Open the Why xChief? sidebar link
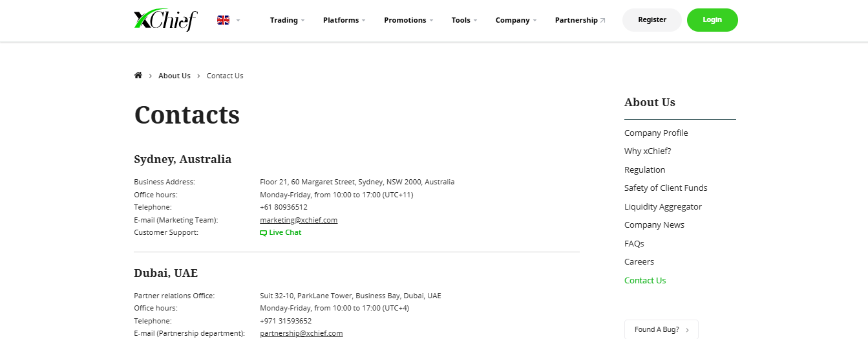Image resolution: width=868 pixels, height=339 pixels. pyautogui.click(x=648, y=151)
